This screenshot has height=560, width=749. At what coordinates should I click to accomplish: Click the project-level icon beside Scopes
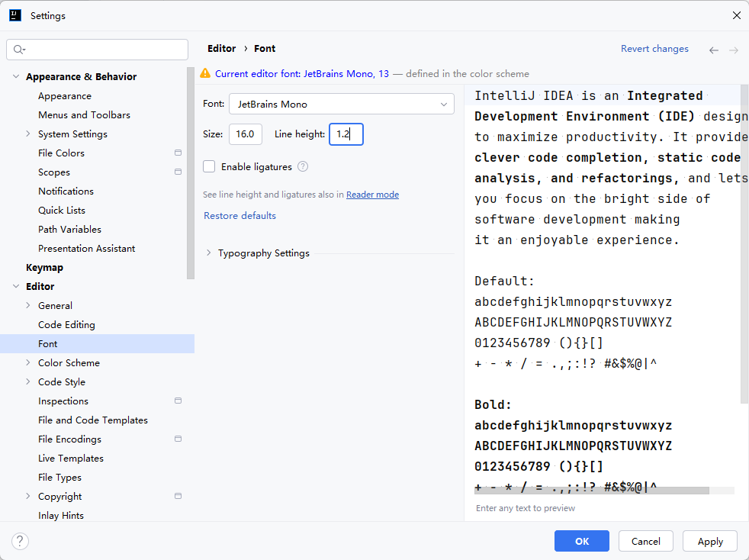(x=178, y=172)
